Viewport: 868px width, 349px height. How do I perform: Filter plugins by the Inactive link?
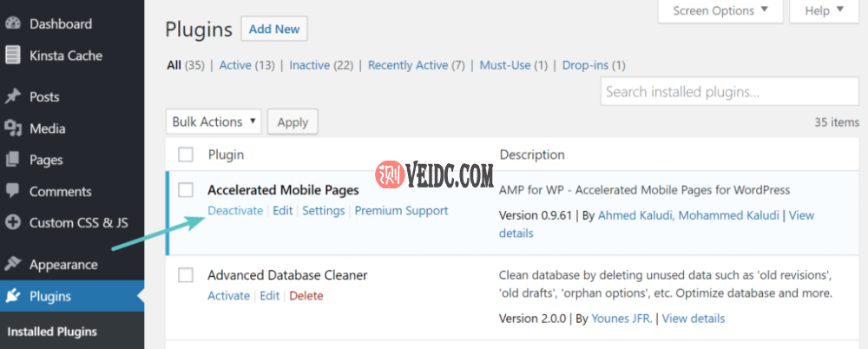click(309, 65)
